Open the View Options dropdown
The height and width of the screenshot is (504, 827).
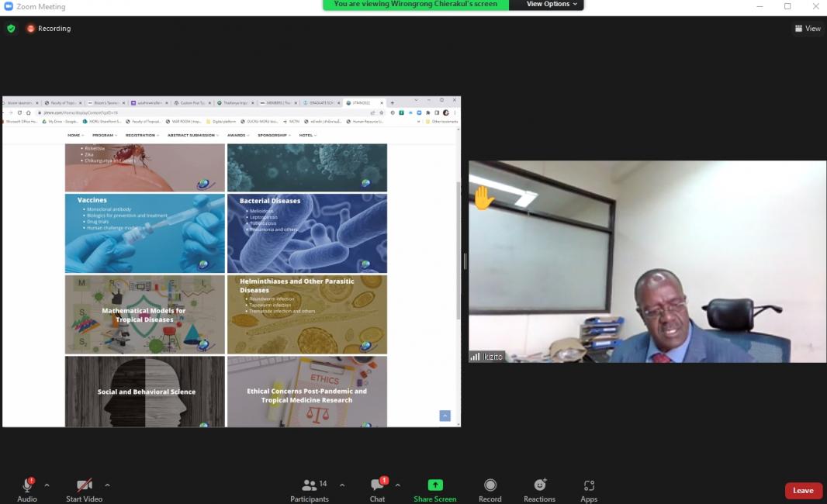[x=551, y=4]
